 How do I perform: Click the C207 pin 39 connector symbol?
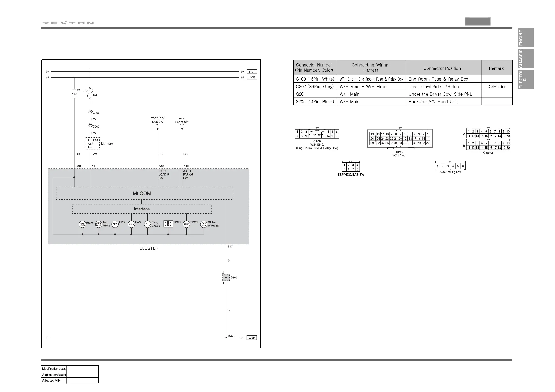coord(90,125)
